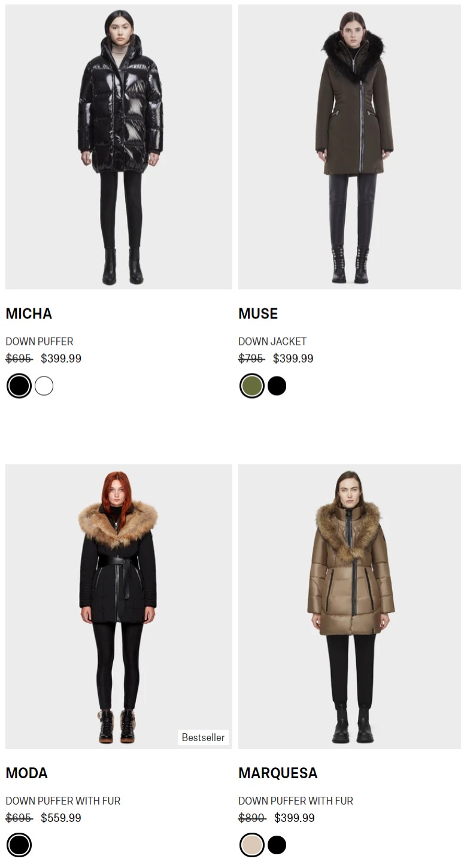461x868 pixels.
Task: Click Muse DOWN JACKET description
Action: coord(272,341)
